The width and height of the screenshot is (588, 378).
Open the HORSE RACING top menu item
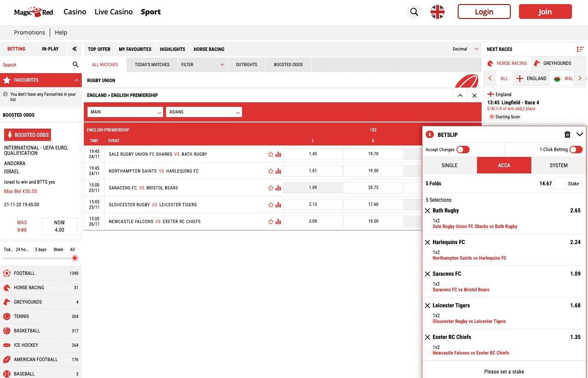pos(209,49)
